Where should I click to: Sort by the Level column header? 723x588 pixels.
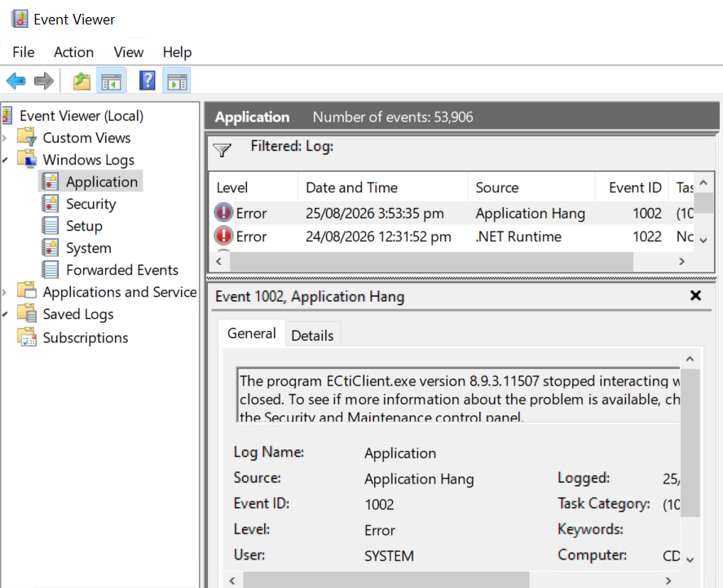point(253,188)
